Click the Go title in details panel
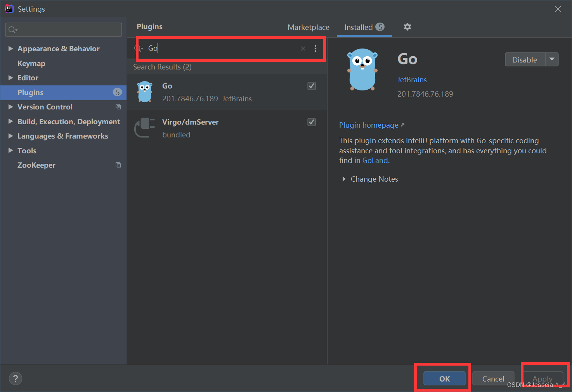Viewport: 572px width, 392px height. (407, 59)
